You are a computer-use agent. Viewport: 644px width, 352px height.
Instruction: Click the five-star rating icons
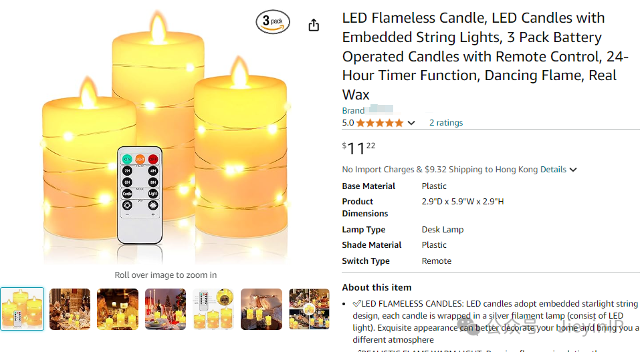pos(380,123)
